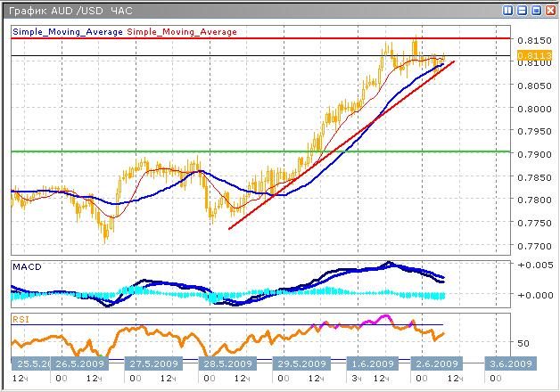560x392 pixels.
Task: Click the blue Simple_Moving_Average legend label
Action: tap(68, 32)
